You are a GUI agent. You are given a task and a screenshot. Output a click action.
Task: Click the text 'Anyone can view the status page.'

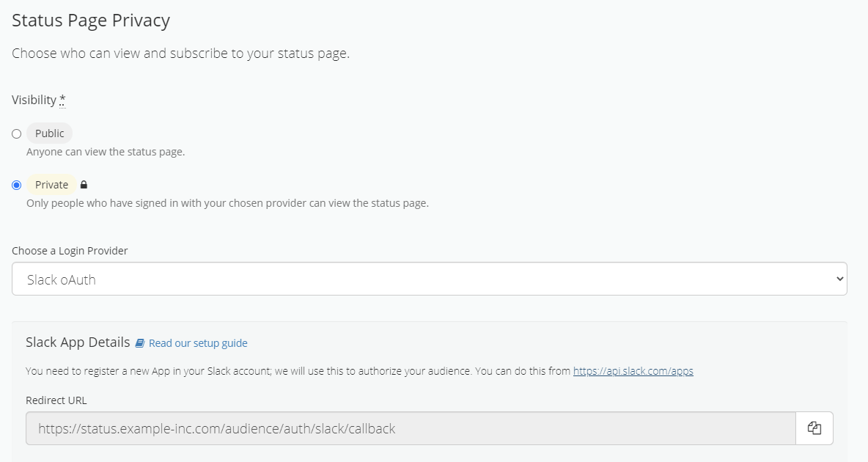106,152
